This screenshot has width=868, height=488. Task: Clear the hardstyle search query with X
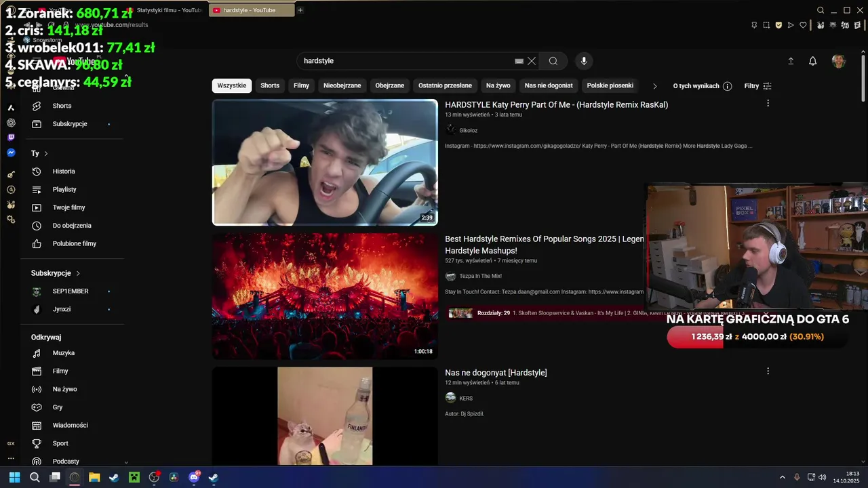coord(532,61)
